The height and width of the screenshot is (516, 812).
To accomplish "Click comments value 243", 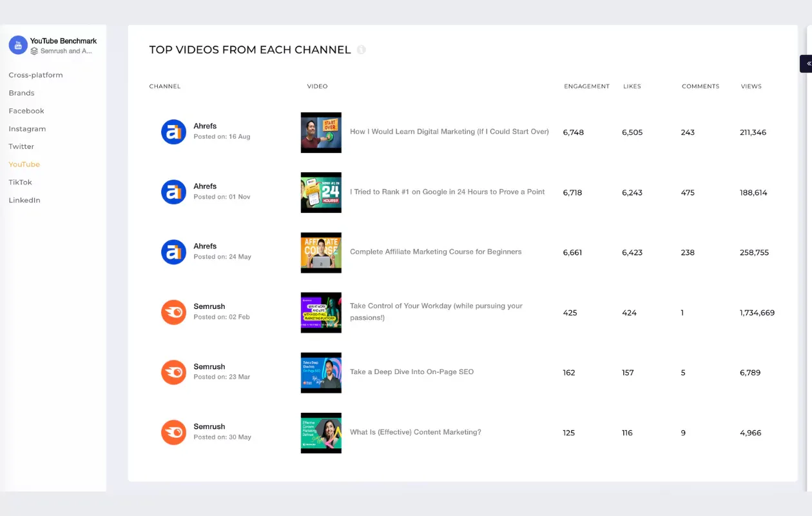I will point(688,132).
